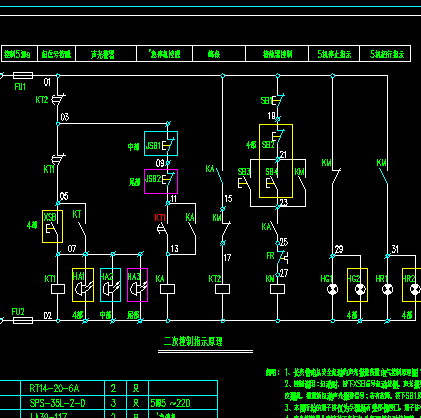The height and width of the screenshot is (418, 421).
Task: Click the FR thermal relay contact
Action: [x=282, y=257]
